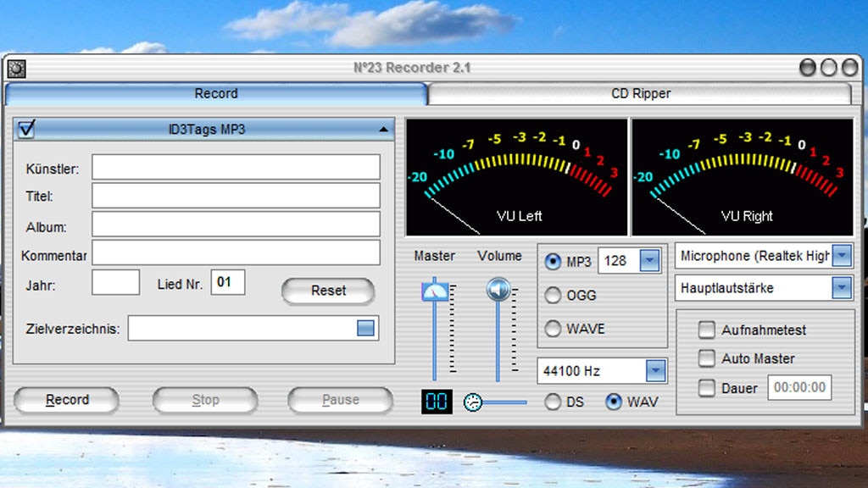This screenshot has height=488, width=868.
Task: Click the Master gauge slider handle
Action: click(x=435, y=291)
